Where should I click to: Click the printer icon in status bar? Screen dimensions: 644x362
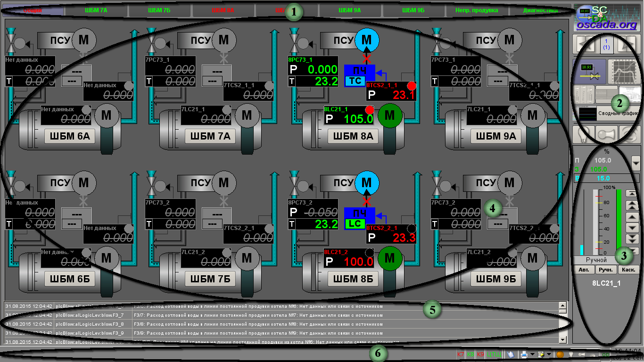coord(524,354)
